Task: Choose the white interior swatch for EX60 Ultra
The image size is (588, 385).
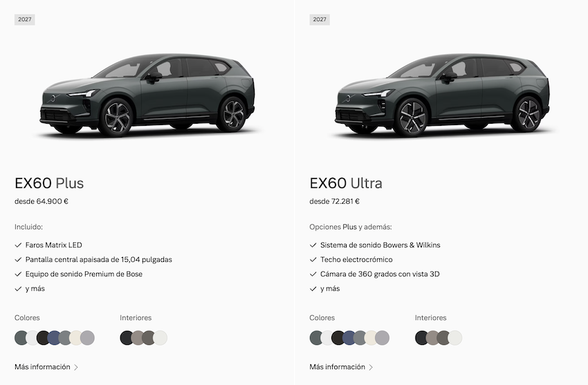Action: point(455,338)
